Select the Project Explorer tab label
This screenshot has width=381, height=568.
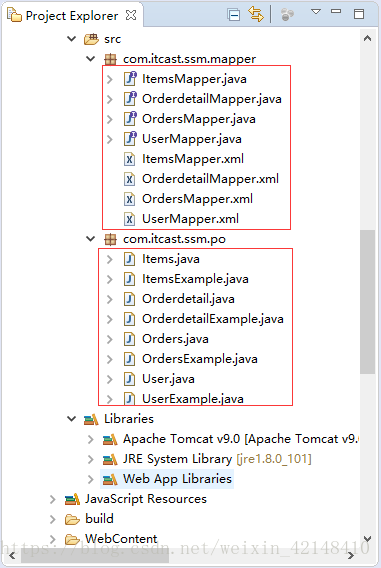(72, 16)
